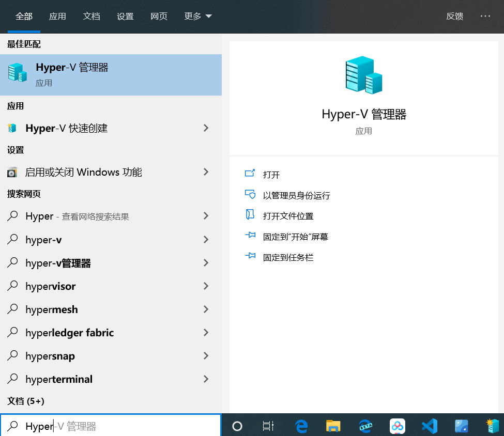Switch to the 设置 filter tab
Viewport: 504px width, 436px height.
click(x=125, y=16)
